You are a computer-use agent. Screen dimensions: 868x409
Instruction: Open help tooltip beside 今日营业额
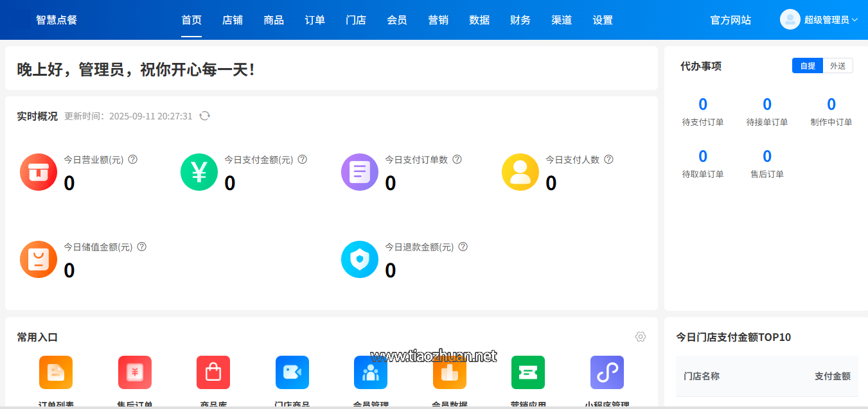pyautogui.click(x=132, y=159)
